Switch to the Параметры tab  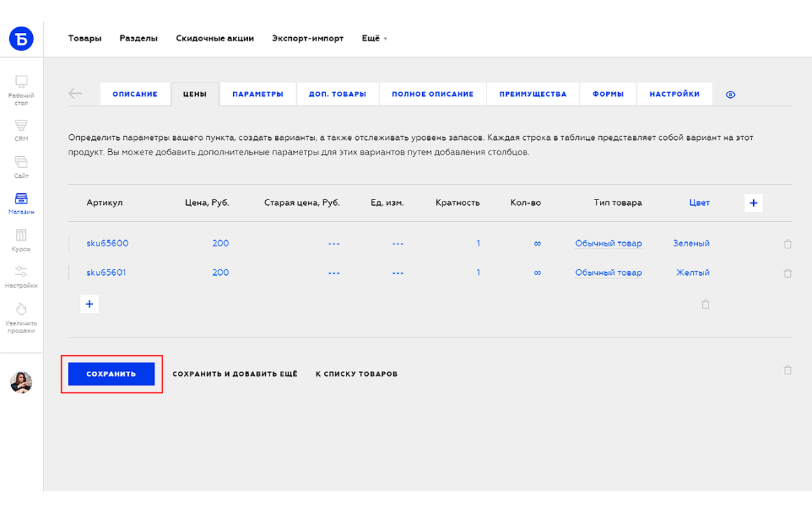click(258, 94)
